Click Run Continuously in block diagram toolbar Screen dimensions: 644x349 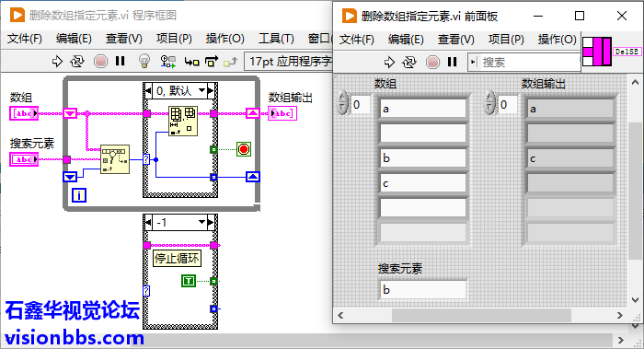click(76, 62)
